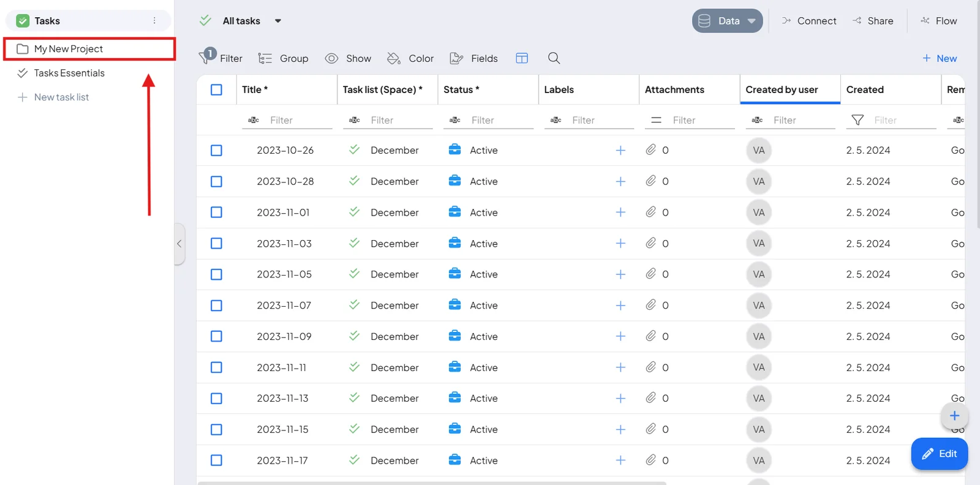Click December in the 2023-11-13 row
The image size is (980, 485).
click(394, 398)
